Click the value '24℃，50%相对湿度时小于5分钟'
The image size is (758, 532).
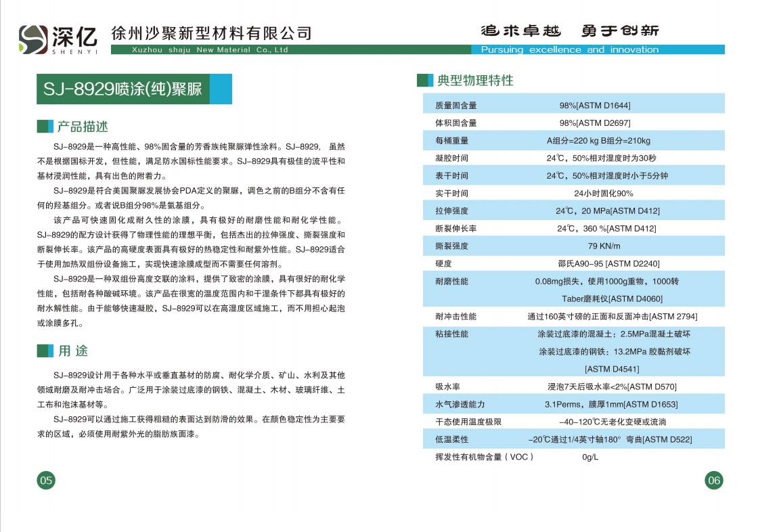[x=607, y=175]
